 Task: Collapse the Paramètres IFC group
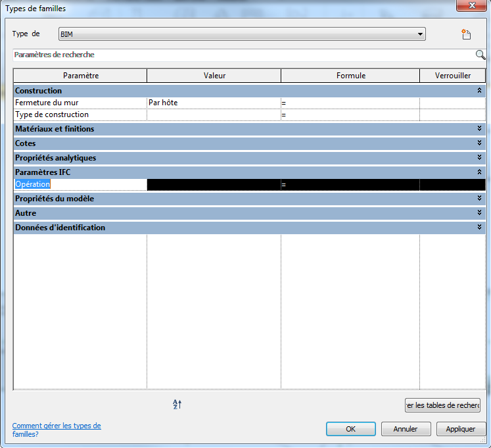tap(480, 172)
